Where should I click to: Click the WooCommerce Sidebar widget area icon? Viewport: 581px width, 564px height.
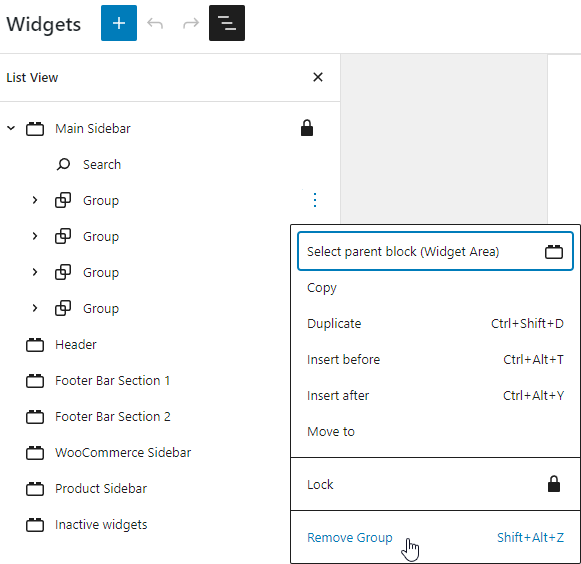coord(35,452)
